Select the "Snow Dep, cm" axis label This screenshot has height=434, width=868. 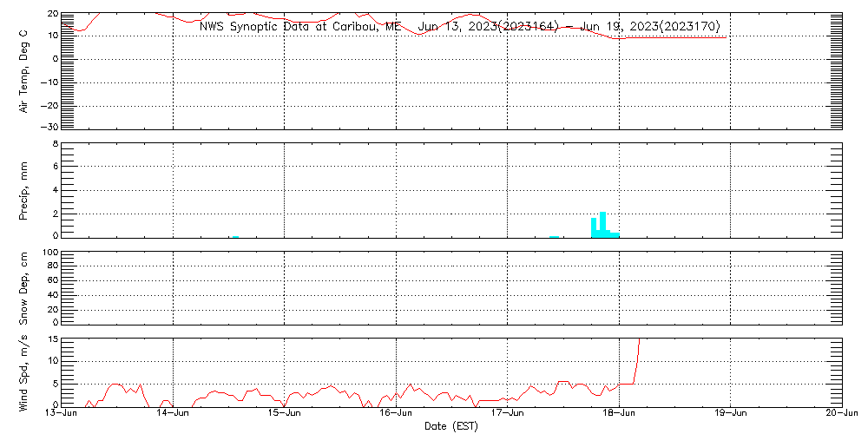(25, 288)
